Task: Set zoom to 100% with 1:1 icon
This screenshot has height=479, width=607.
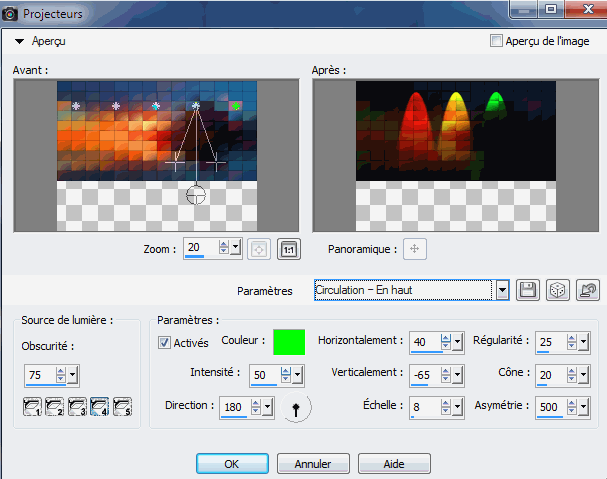Action: [288, 248]
